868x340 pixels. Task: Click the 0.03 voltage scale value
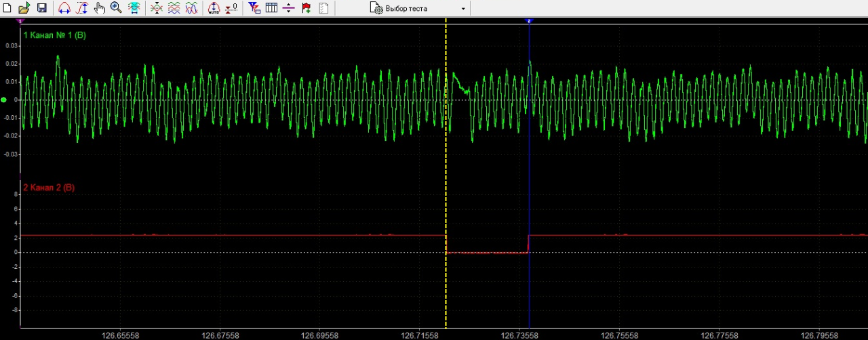[12, 46]
